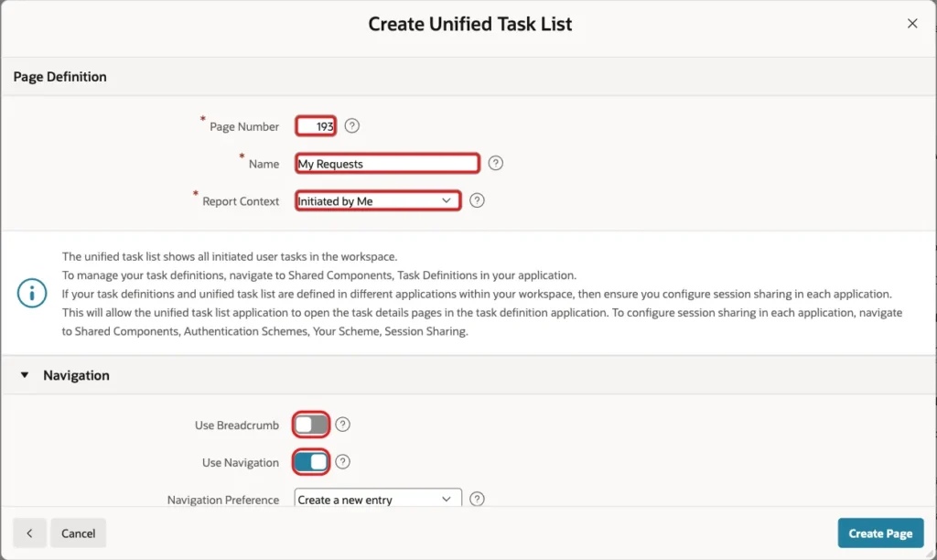This screenshot has width=937, height=560.
Task: Click the Cancel button
Action: tap(79, 533)
